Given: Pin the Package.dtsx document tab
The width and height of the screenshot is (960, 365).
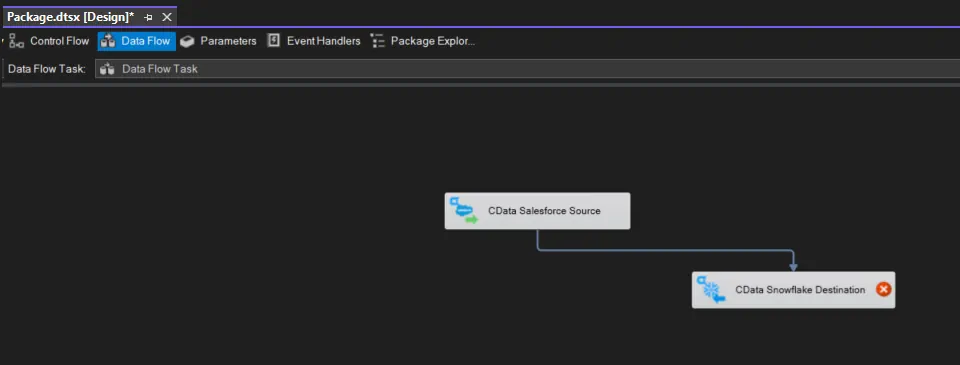Looking at the screenshot, I should pos(148,17).
